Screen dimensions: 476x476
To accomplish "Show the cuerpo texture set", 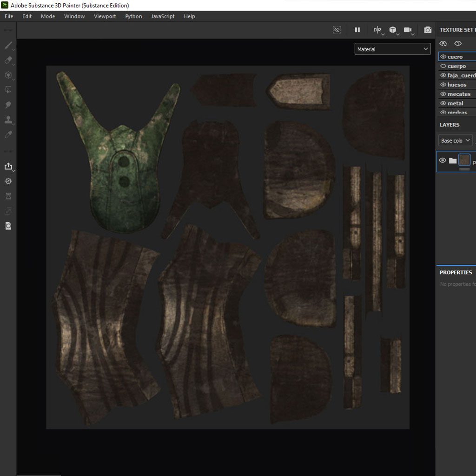I will click(x=443, y=66).
